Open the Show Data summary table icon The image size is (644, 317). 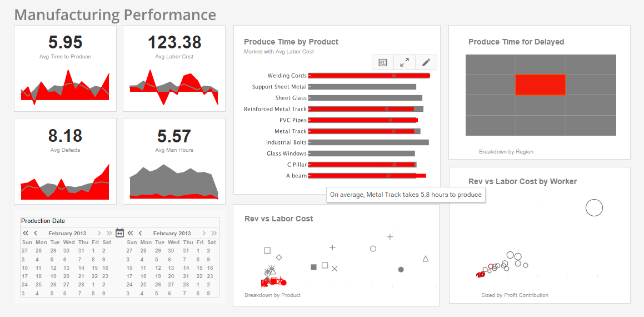[383, 62]
